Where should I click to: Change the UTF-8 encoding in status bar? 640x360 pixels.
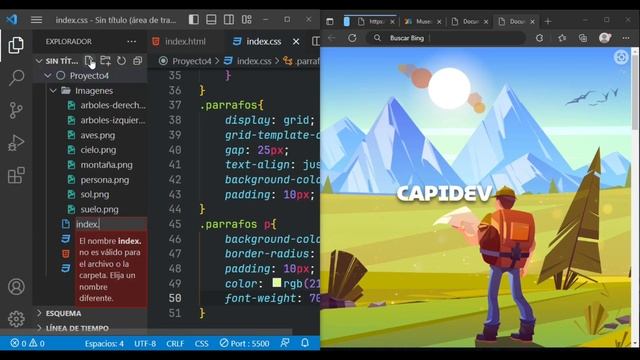tap(145, 344)
